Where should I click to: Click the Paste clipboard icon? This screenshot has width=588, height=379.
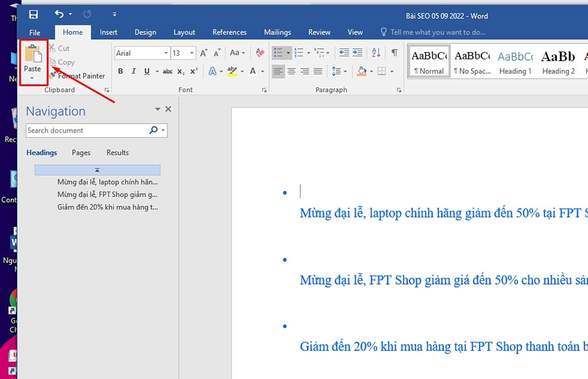click(33, 54)
